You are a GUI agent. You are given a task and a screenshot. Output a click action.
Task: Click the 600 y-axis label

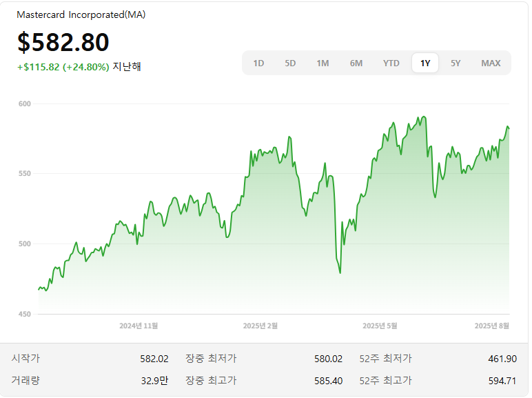[24, 104]
